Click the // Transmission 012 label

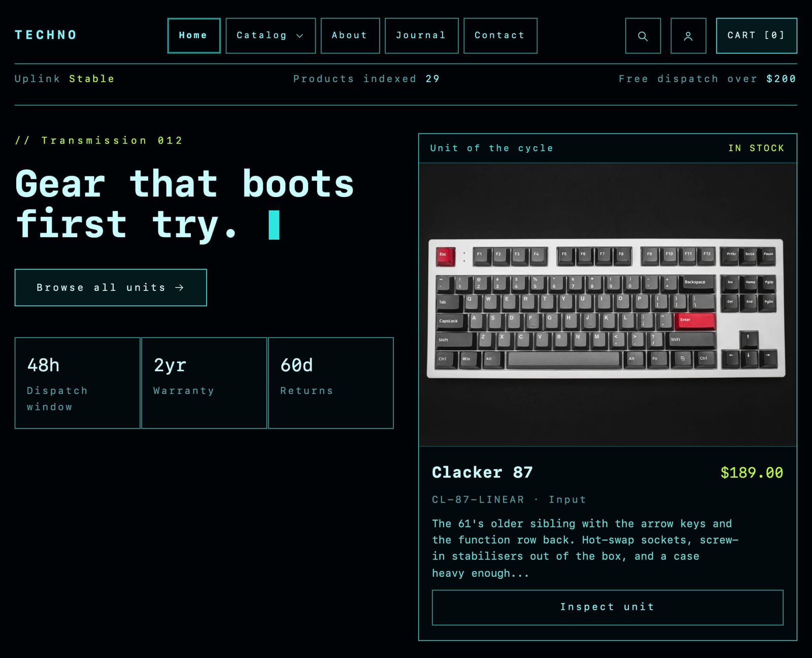[x=98, y=140]
